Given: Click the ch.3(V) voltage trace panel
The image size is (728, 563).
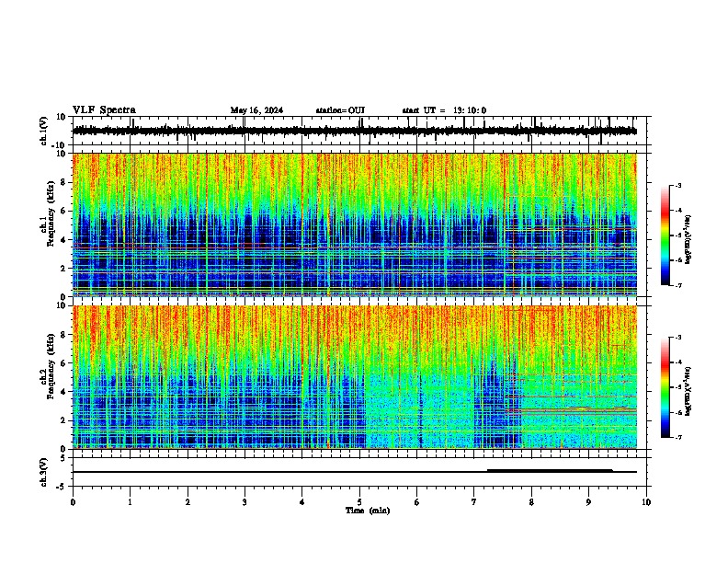Looking at the screenshot, I should 359,472.
